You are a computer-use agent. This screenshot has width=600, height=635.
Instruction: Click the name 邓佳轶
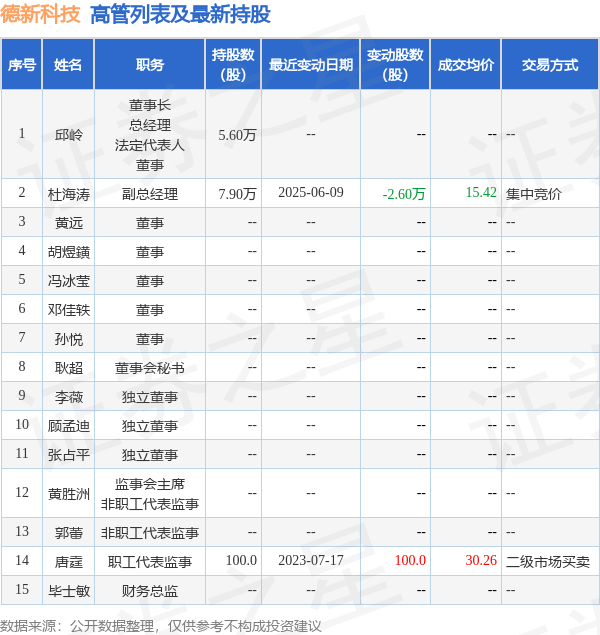tap(68, 310)
